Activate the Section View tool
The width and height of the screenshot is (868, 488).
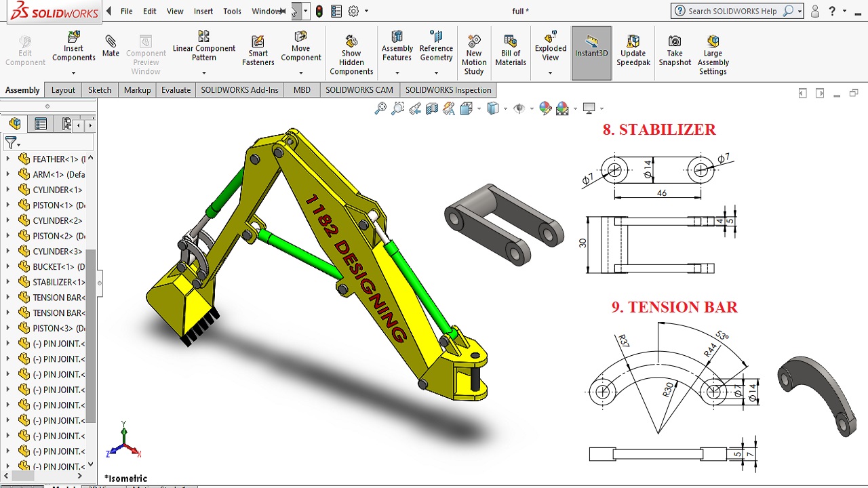[x=432, y=108]
